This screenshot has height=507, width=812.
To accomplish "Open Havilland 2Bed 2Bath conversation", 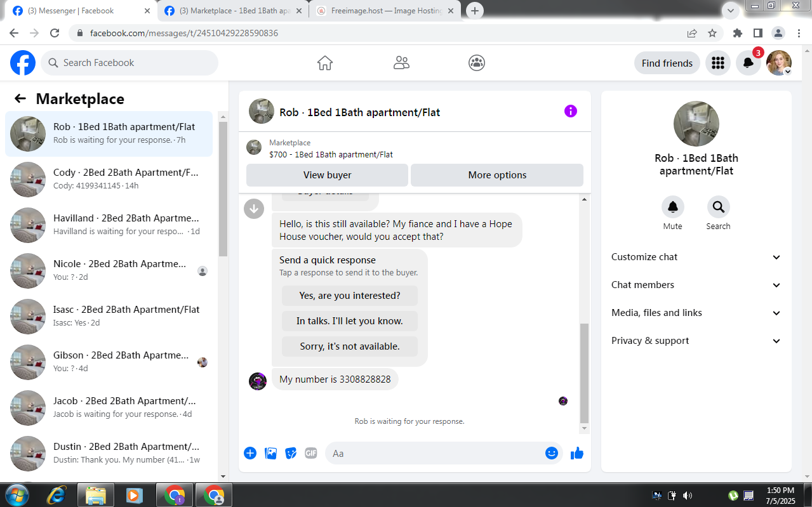I will 109,225.
